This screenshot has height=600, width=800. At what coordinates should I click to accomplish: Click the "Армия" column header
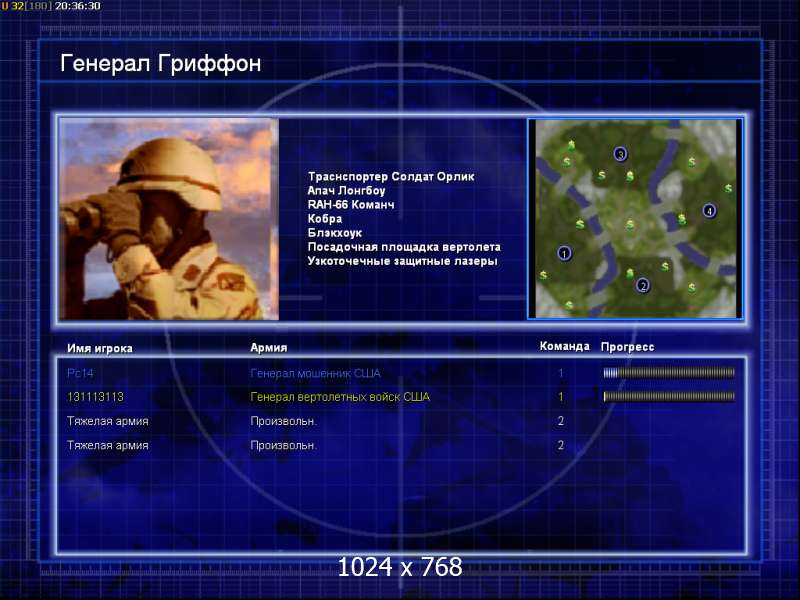(x=268, y=347)
